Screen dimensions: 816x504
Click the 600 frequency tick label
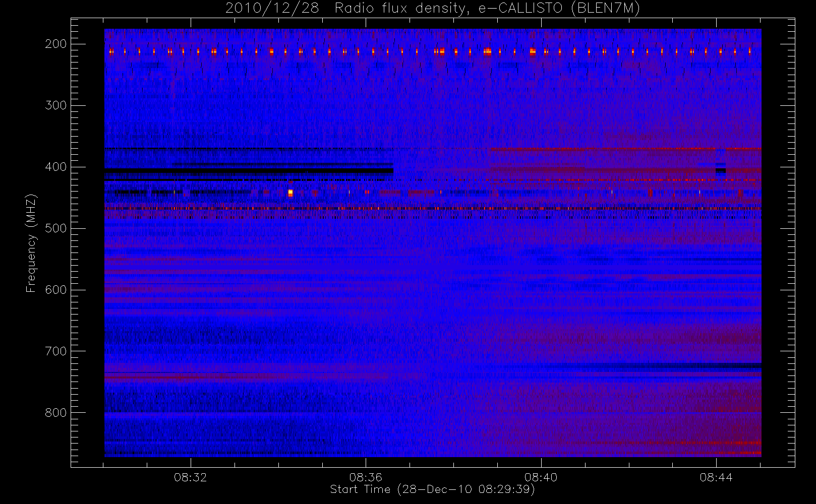[x=55, y=290]
